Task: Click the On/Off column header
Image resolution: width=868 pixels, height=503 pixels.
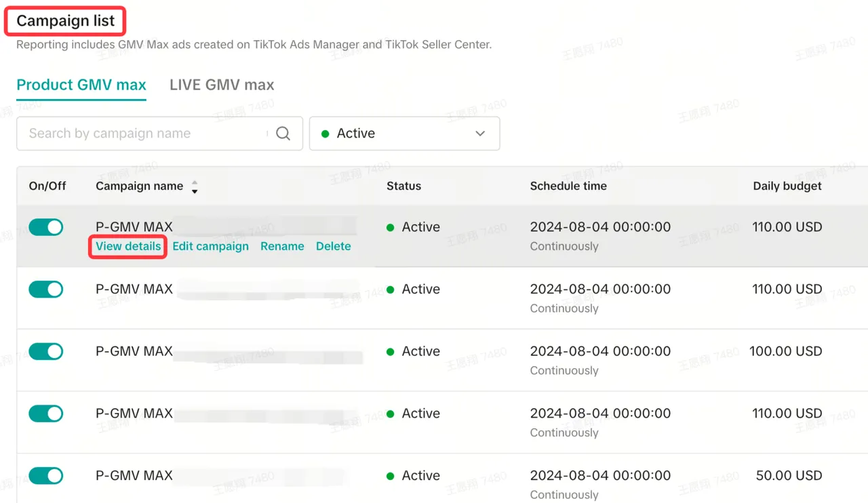Action: (47, 186)
